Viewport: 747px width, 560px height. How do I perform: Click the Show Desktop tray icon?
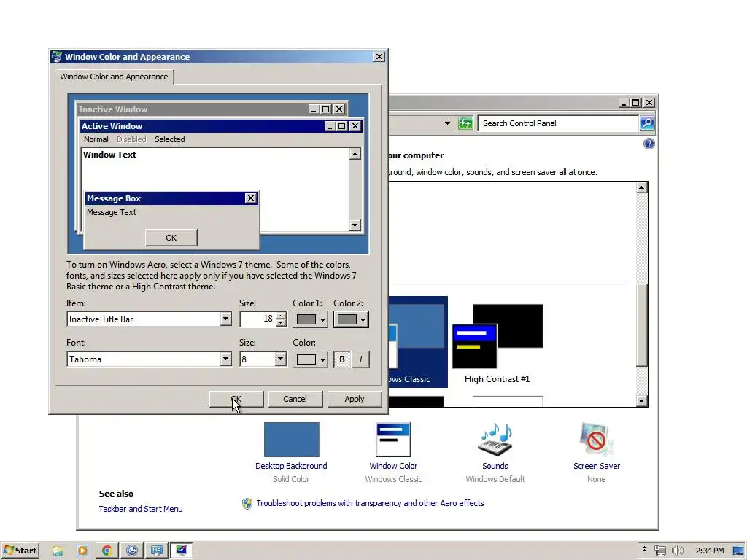pos(738,551)
